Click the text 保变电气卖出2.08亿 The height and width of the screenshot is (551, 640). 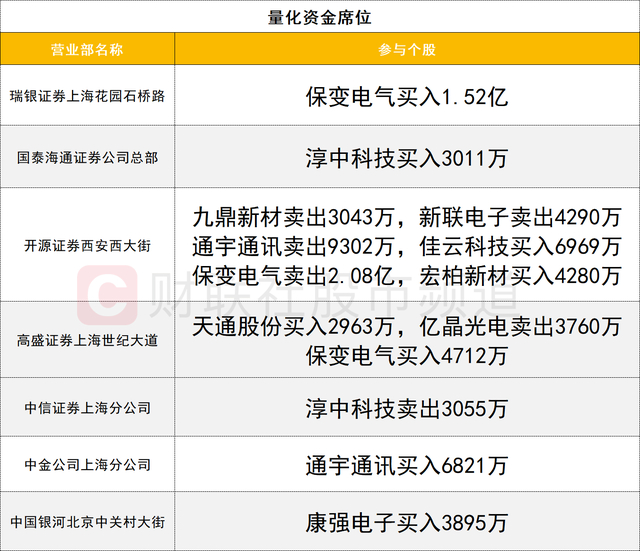[x=293, y=276]
